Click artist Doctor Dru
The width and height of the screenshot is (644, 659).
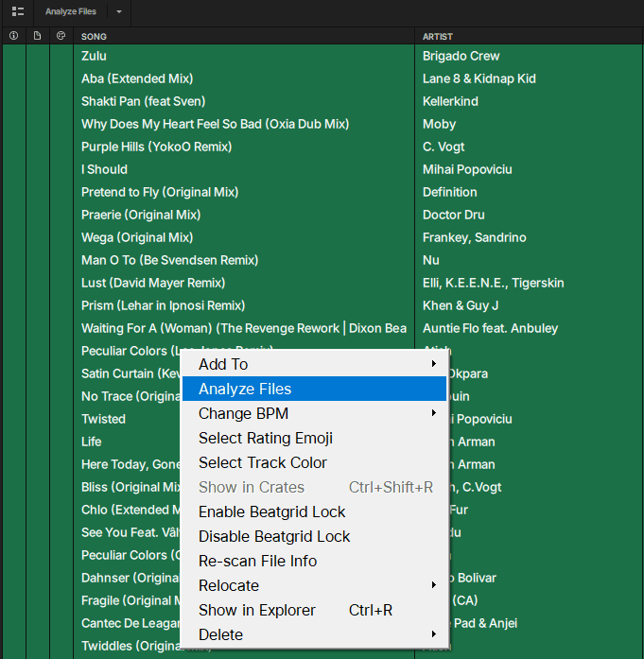click(454, 215)
